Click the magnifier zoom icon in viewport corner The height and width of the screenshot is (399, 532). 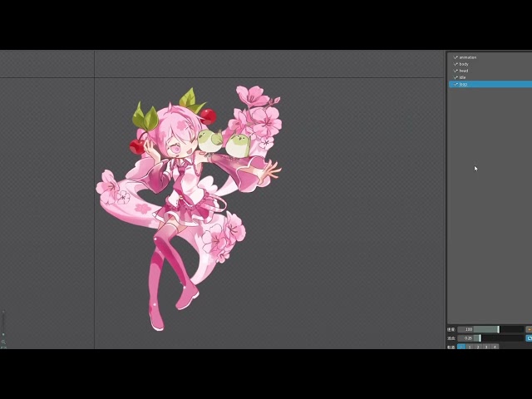[x=3, y=342]
